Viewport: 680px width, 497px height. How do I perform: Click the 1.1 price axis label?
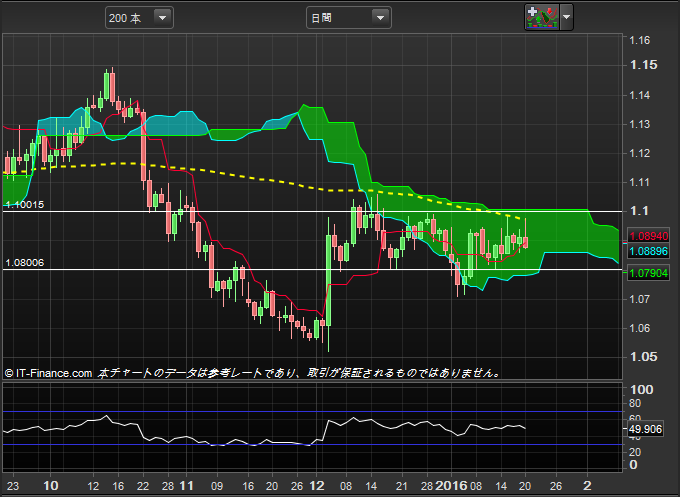639,211
